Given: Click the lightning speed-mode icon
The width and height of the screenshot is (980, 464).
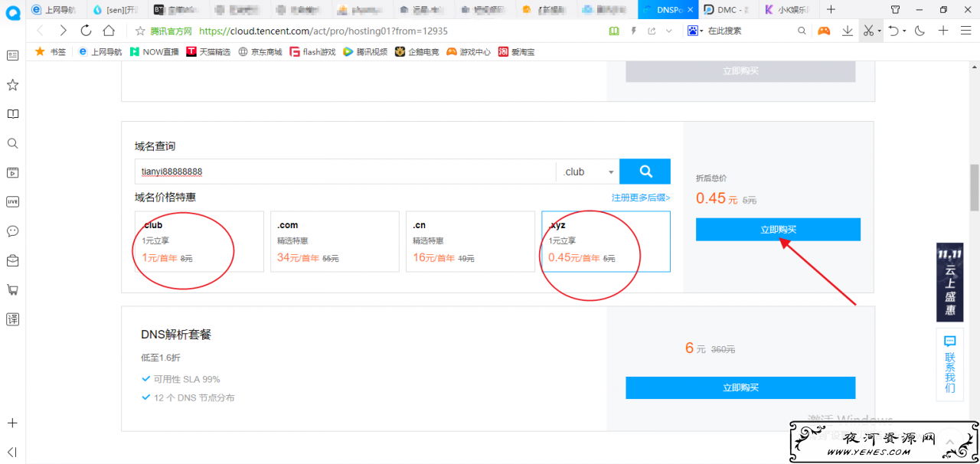Looking at the screenshot, I should tap(633, 31).
